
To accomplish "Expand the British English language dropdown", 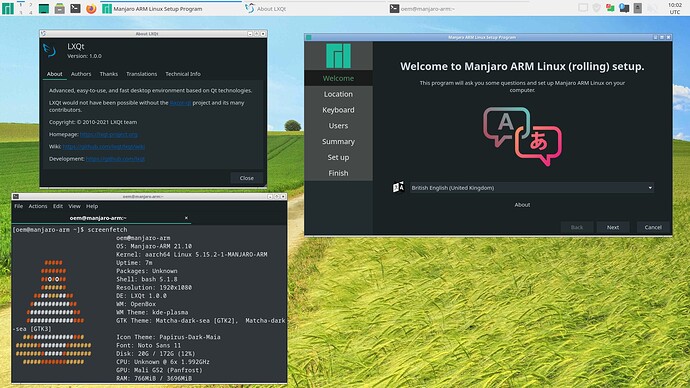I will pos(532,188).
